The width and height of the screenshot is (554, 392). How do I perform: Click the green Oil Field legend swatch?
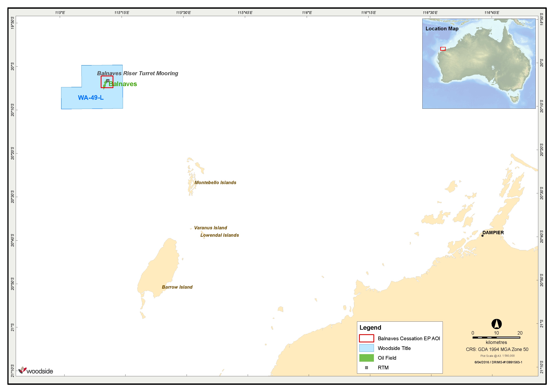[x=366, y=358]
